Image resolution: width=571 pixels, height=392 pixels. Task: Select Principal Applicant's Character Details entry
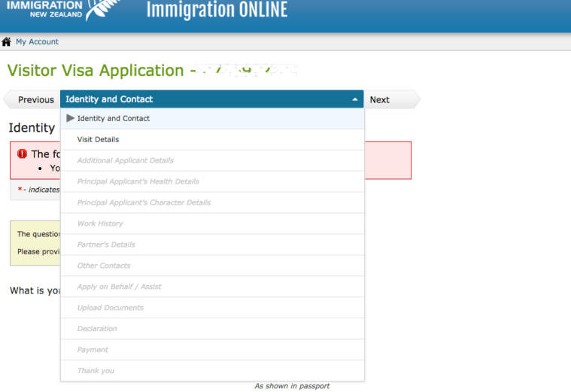click(144, 202)
